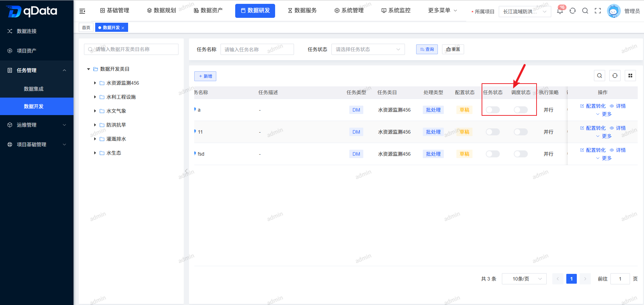Screen dimensions: 644x305
Task: Open 详情 for task a
Action: (618, 106)
